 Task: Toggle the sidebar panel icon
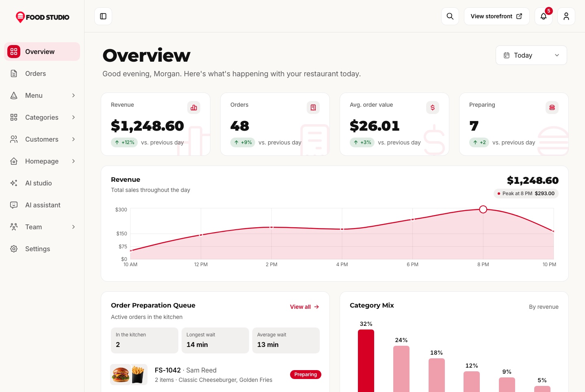[x=103, y=16]
